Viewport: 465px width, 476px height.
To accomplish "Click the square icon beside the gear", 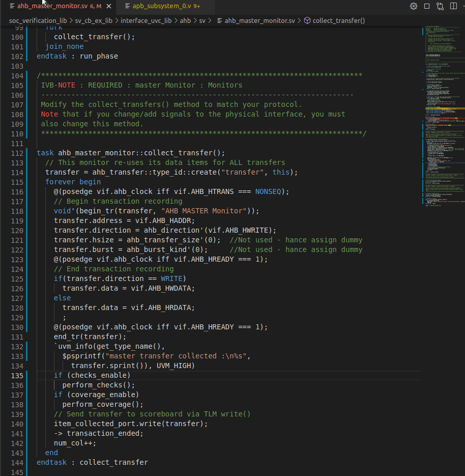I will pos(427,6).
